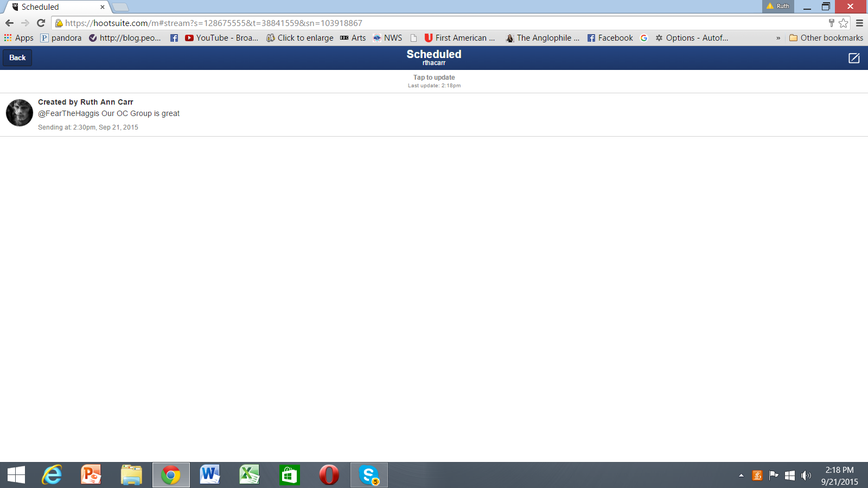Select the Scheduled browser tab
Image resolution: width=868 pixels, height=488 pixels.
54,7
